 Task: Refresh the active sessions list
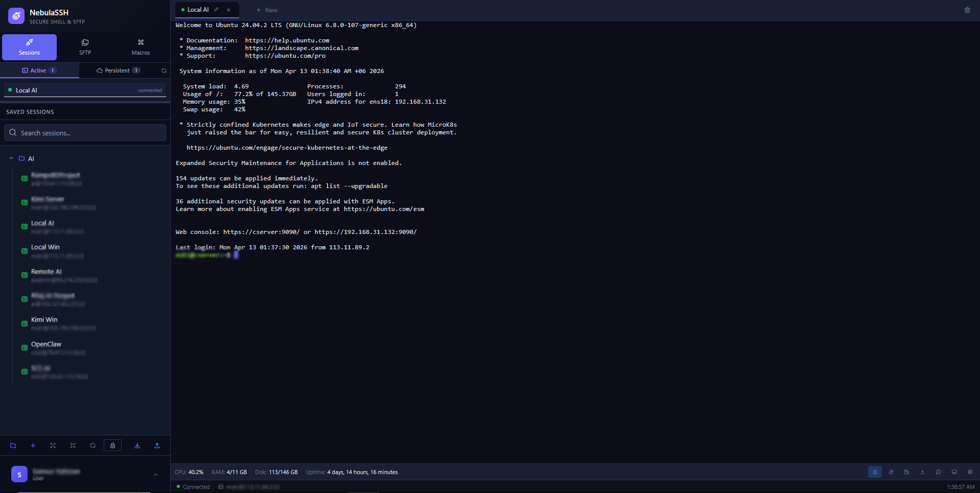coord(164,71)
